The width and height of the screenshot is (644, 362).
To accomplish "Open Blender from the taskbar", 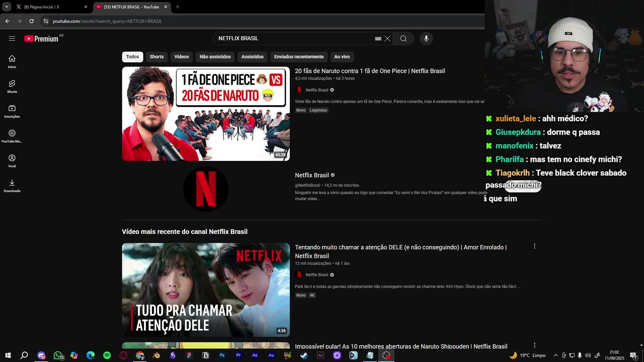I will (x=156, y=355).
